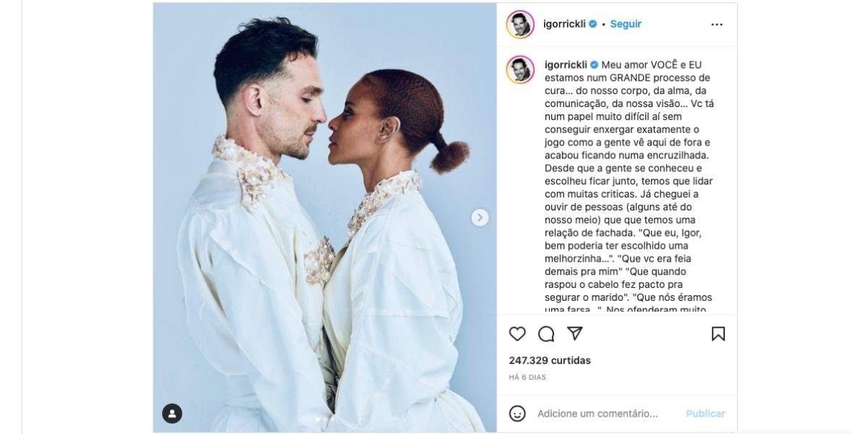Open the emoji picker smiley icon
This screenshot has height=434, width=868.
[x=517, y=414]
